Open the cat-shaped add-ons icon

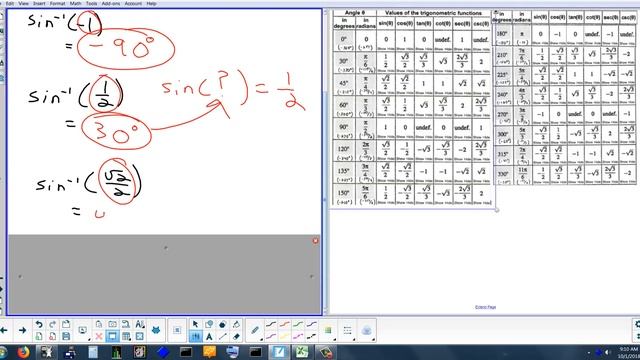point(156,330)
